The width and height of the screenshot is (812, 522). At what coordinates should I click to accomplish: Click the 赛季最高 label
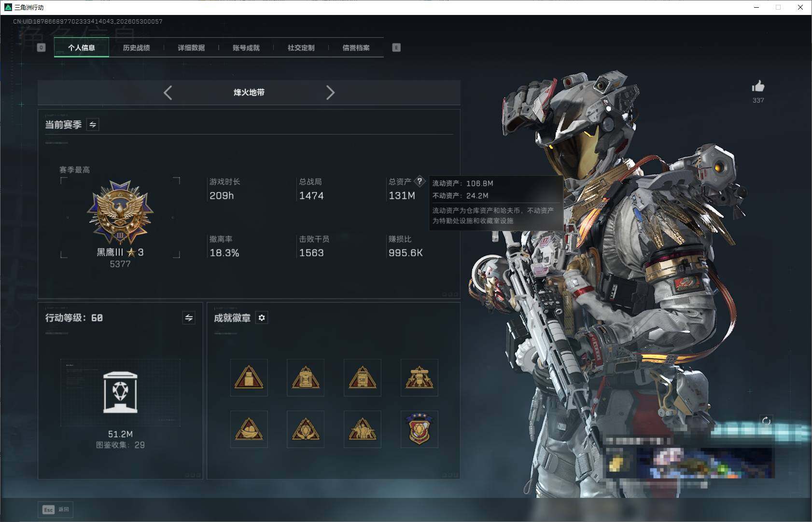[74, 170]
